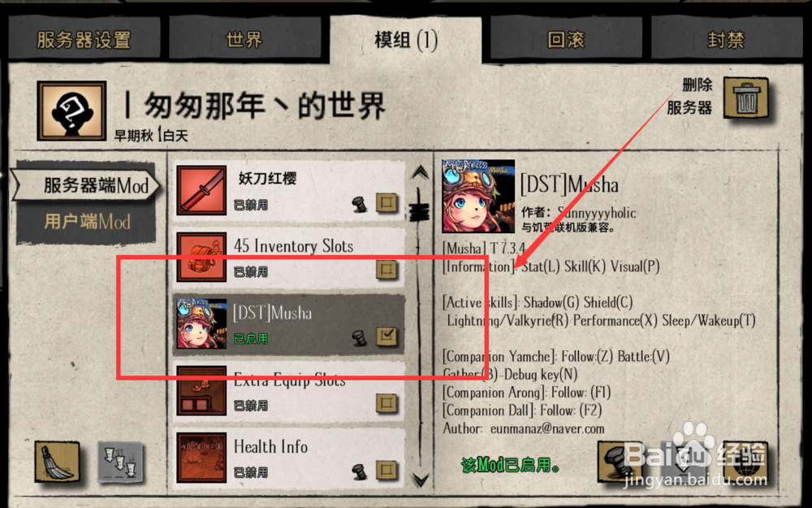Click the broom clean-all-mods icon
The height and width of the screenshot is (508, 812).
click(57, 462)
